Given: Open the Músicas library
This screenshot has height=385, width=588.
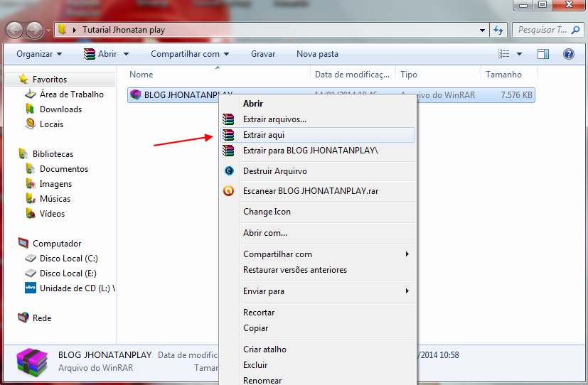Looking at the screenshot, I should pyautogui.click(x=55, y=199).
